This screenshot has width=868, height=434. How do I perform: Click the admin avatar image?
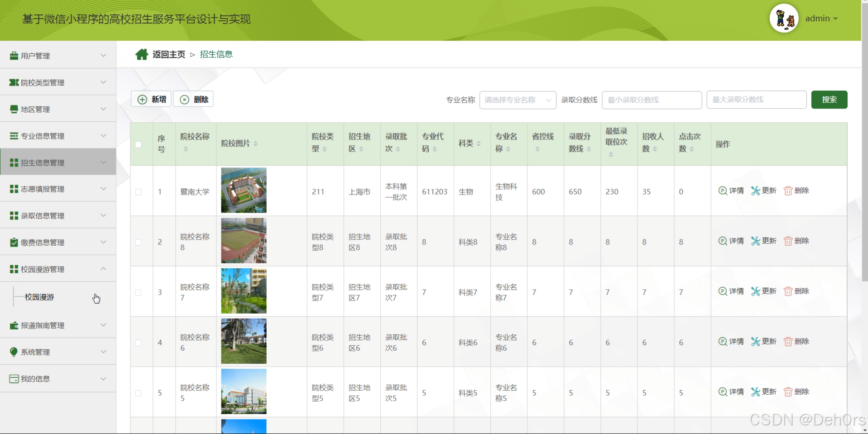(784, 19)
